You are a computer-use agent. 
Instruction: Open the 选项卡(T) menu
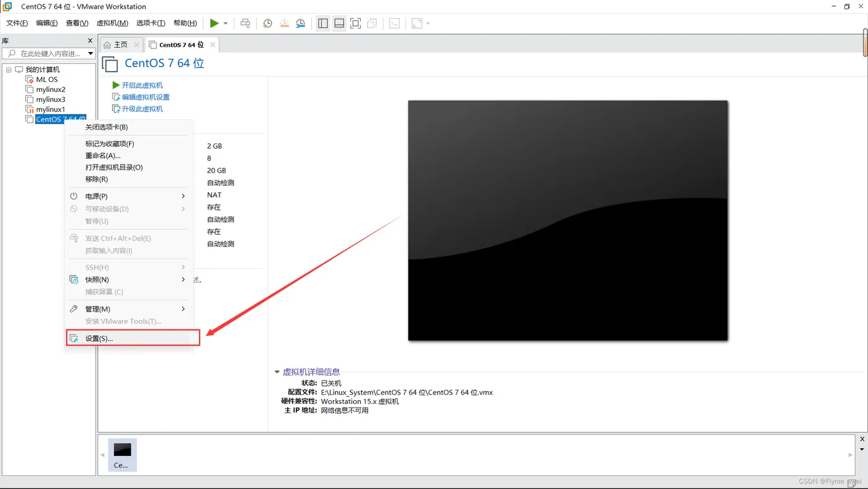click(151, 24)
